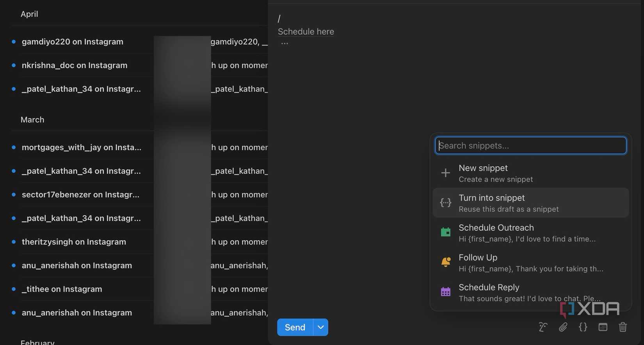The width and height of the screenshot is (644, 345).
Task: Choose Turn into snippet
Action: click(531, 203)
